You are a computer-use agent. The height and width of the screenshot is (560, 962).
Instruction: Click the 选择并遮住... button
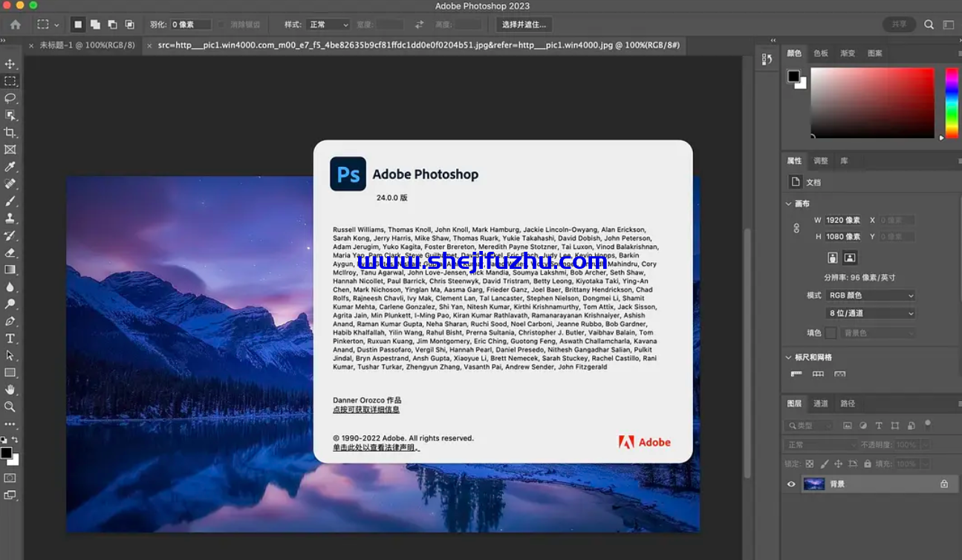pyautogui.click(x=524, y=25)
